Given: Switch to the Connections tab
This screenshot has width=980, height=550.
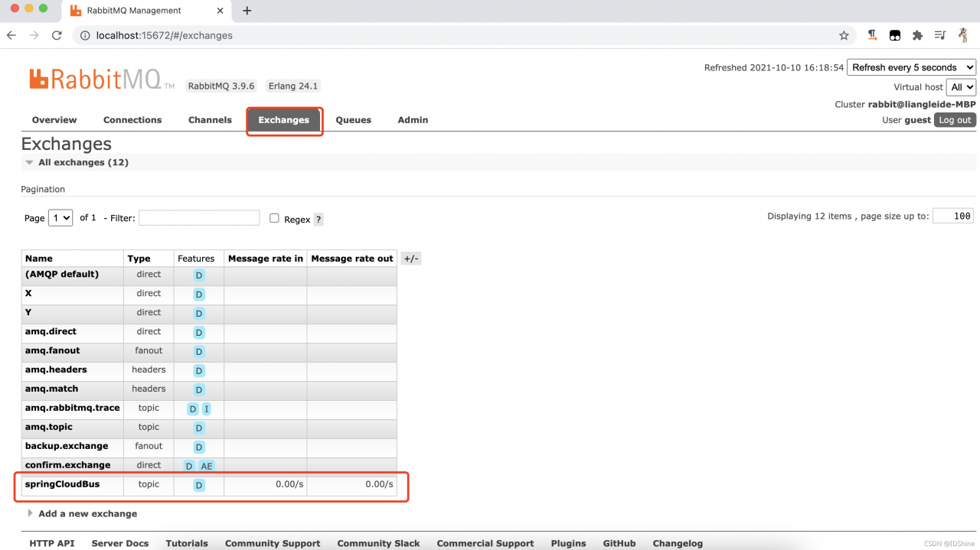Looking at the screenshot, I should (x=132, y=120).
